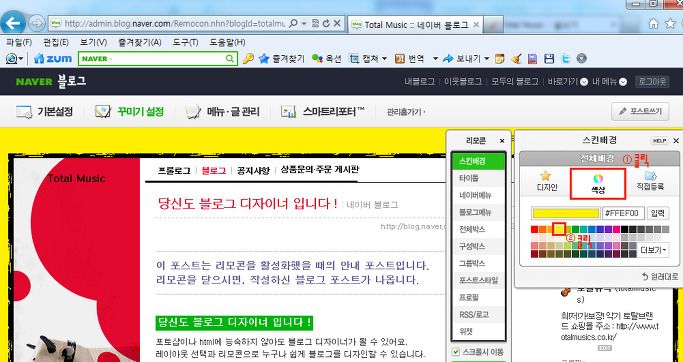The width and height of the screenshot is (683, 362).
Task: Click the broom cleanup icon in toolbar
Action: click(516, 58)
